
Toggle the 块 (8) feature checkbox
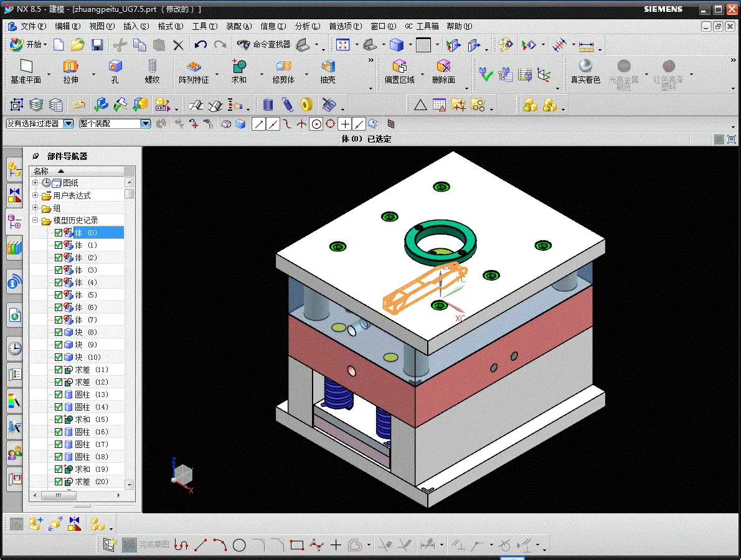[x=59, y=332]
